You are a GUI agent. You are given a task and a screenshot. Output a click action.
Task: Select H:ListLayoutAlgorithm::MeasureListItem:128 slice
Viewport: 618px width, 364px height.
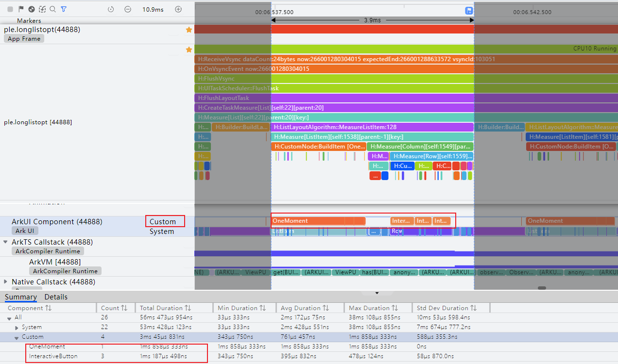tap(372, 127)
